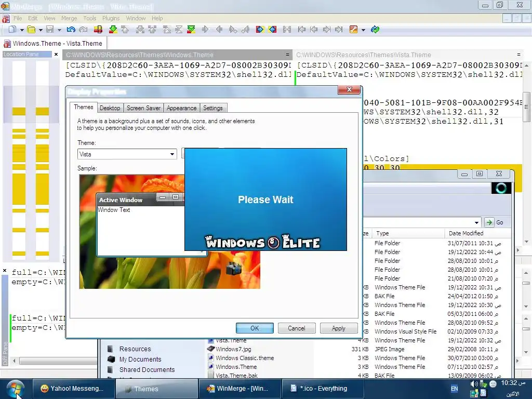Click the Options wrench icon in WinMerge toolbar
This screenshot has width=532, height=399.
click(353, 30)
